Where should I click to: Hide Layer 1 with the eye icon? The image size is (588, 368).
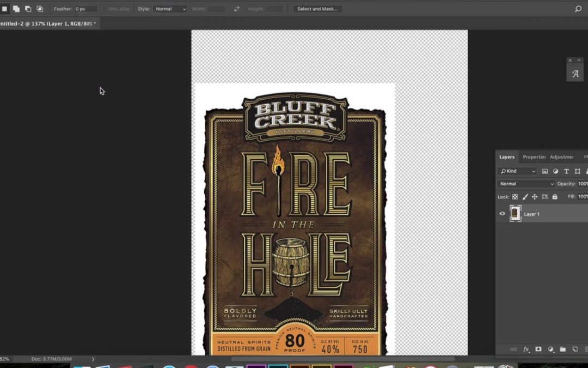(x=502, y=214)
